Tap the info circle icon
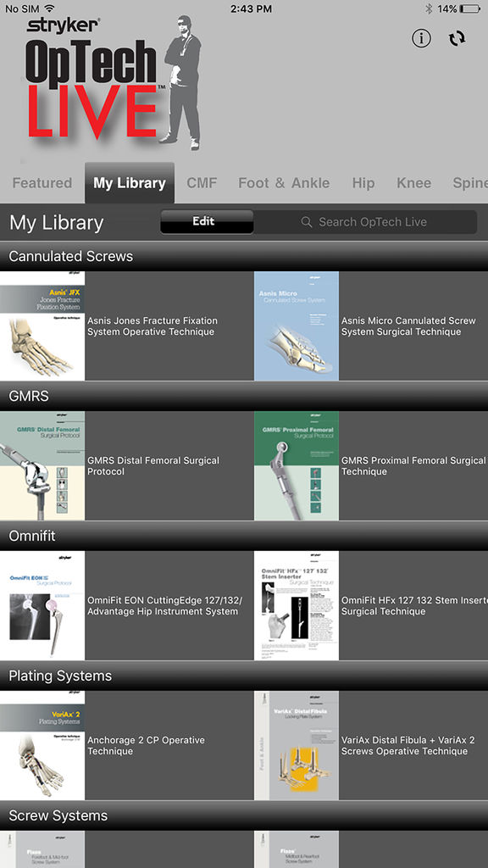This screenshot has width=488, height=868. click(421, 38)
